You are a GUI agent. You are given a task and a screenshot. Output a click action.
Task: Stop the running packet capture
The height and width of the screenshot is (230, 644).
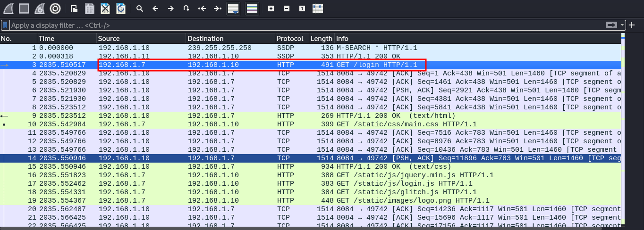coord(24,8)
